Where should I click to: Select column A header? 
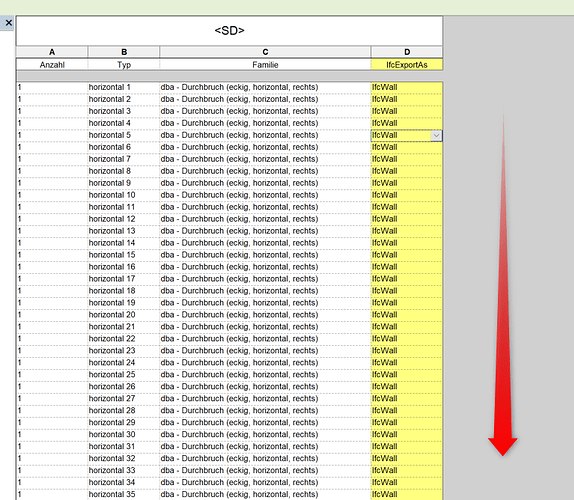52,52
